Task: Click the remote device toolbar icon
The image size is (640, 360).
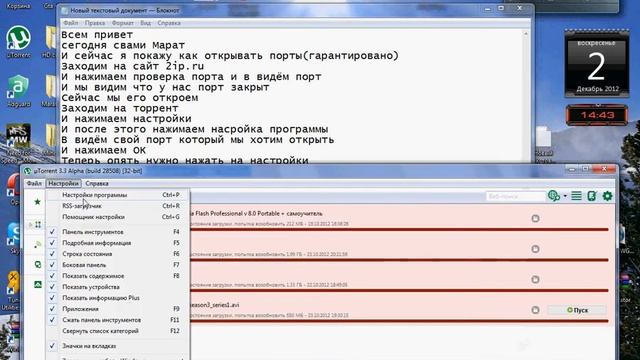Action: pyautogui.click(x=592, y=196)
